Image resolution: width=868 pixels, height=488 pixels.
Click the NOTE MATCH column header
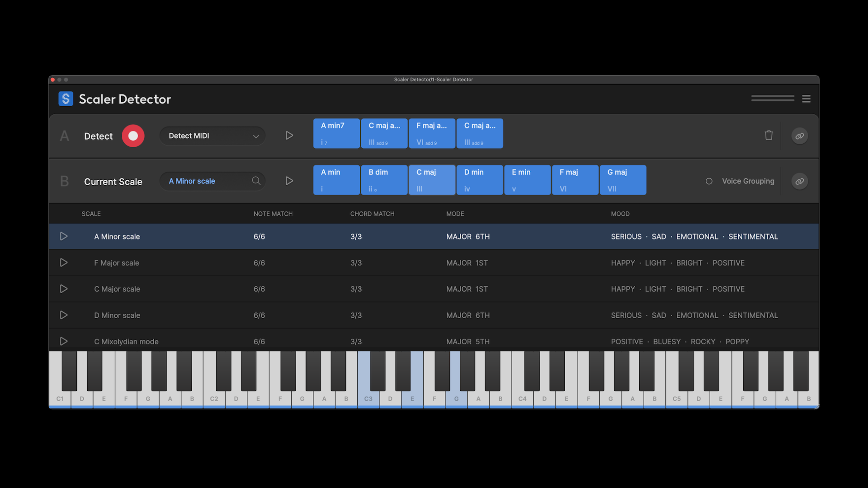[273, 214]
